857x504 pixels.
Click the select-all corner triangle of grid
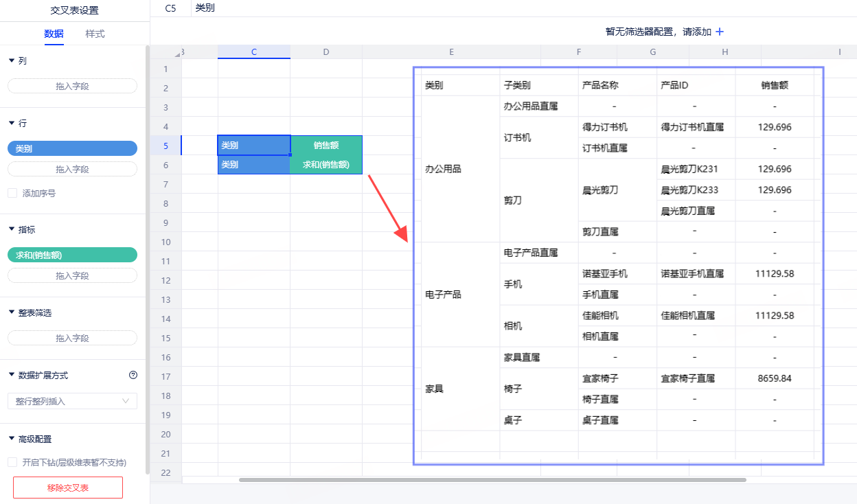pyautogui.click(x=177, y=53)
